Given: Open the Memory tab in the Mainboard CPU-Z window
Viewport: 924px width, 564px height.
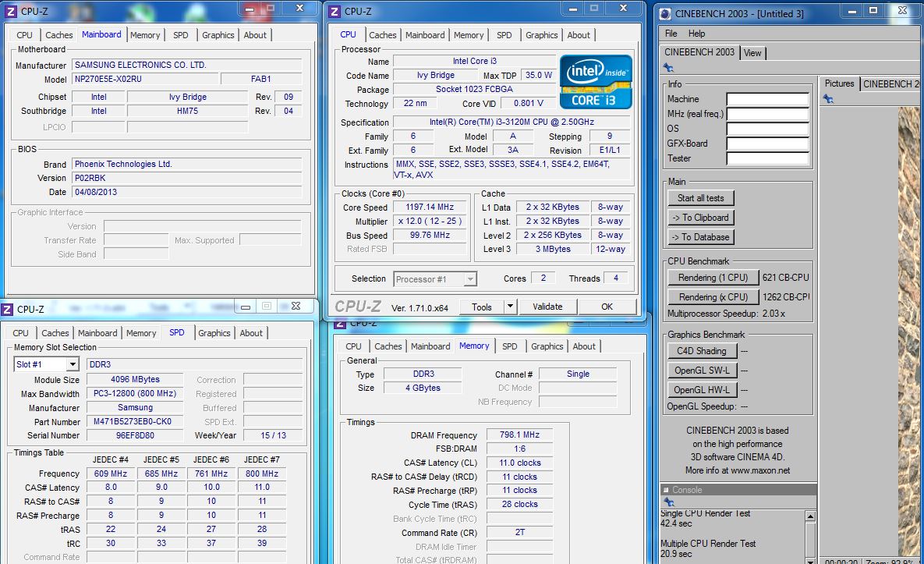Looking at the screenshot, I should click(145, 35).
